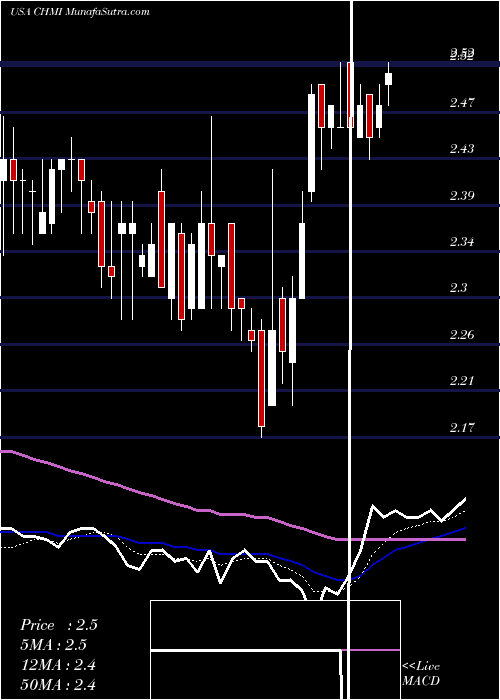The width and height of the screenshot is (500, 700).
Task: Click the 2.26 price axis label
Action: click(x=462, y=334)
